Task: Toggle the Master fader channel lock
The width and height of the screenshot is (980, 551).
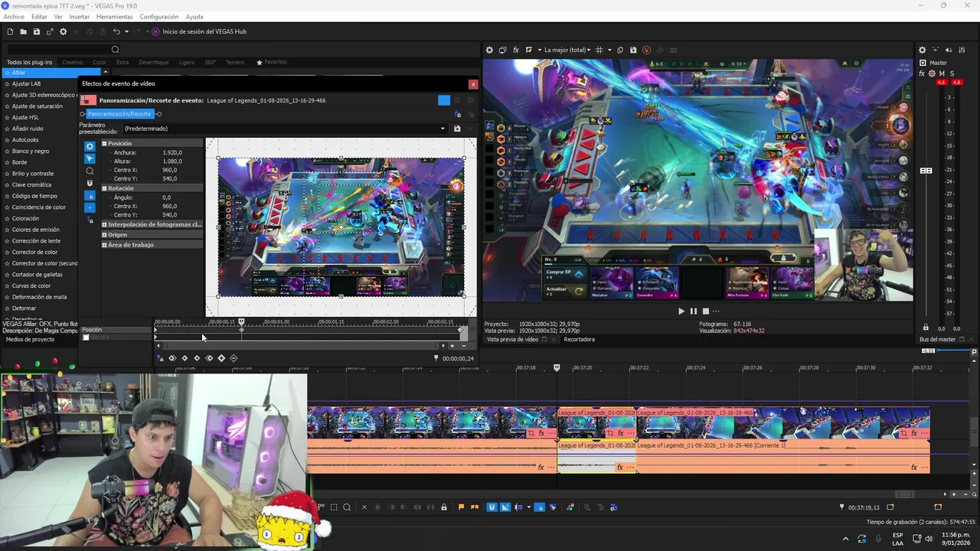Action: click(x=926, y=328)
